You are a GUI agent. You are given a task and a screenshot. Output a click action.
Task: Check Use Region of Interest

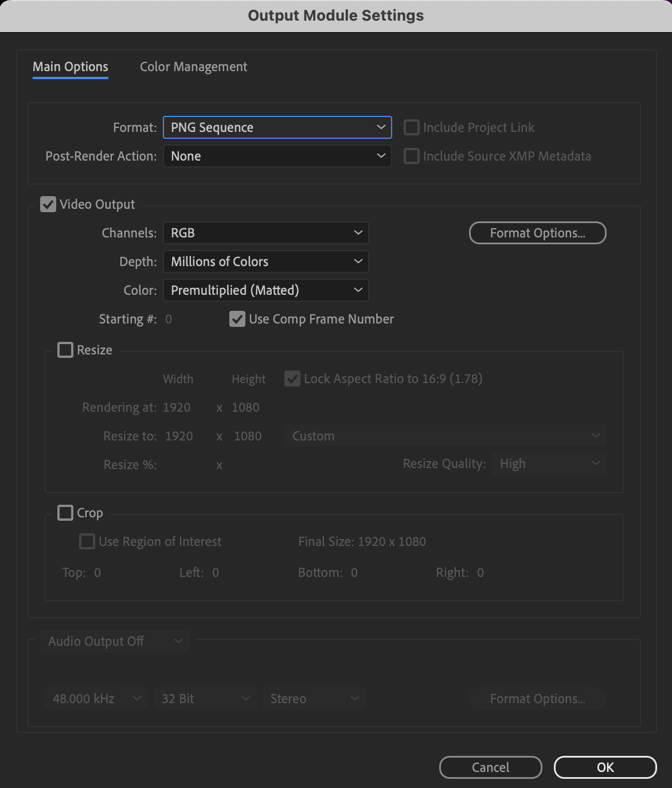point(87,541)
